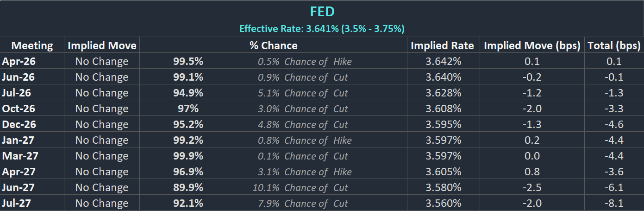Image resolution: width=644 pixels, height=211 pixels.
Task: Click the Jun-26 meeting cell
Action: click(x=19, y=77)
